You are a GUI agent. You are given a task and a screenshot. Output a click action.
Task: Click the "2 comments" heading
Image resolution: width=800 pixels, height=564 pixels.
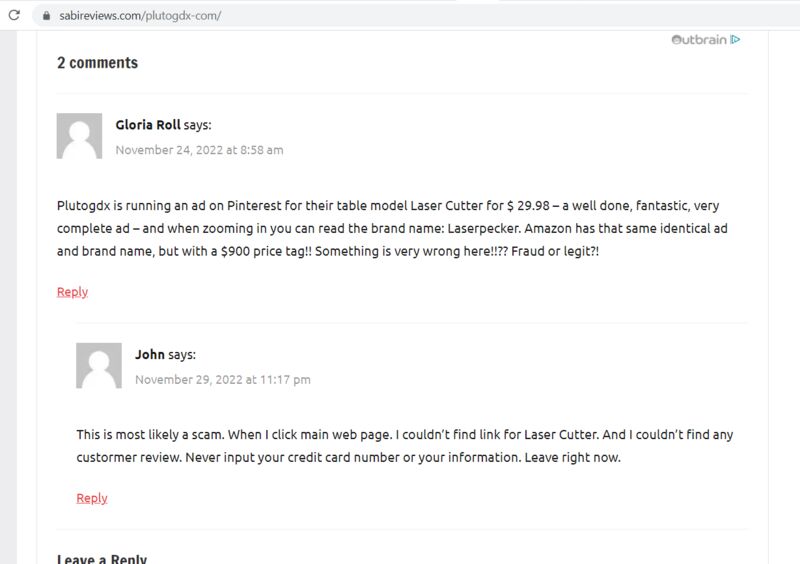click(97, 63)
